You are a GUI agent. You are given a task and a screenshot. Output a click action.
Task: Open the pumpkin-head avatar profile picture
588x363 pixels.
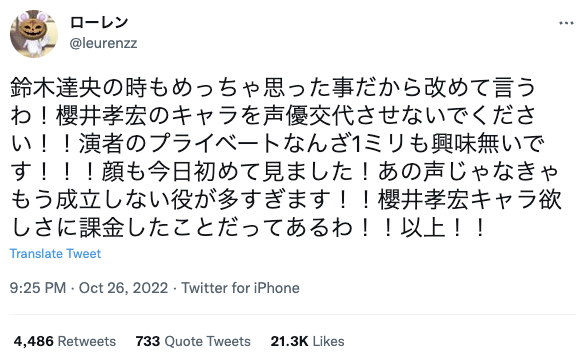34,34
